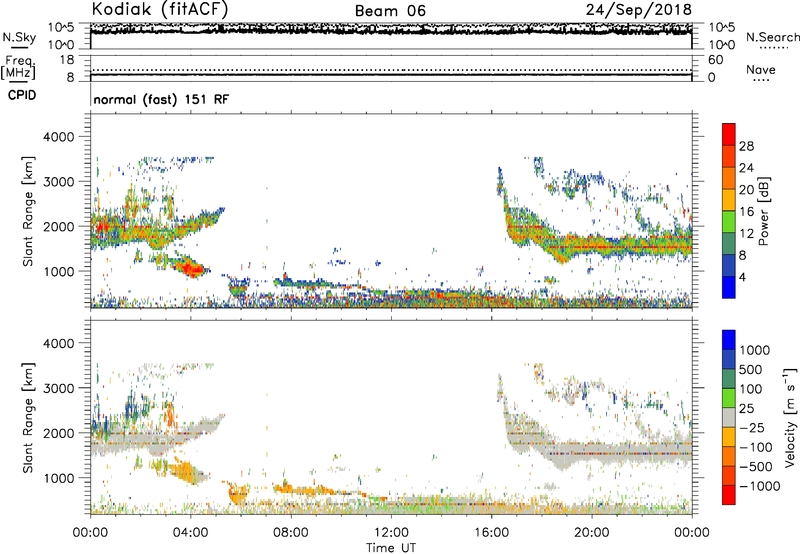Click "4000" on the power panel range axis
The width and height of the screenshot is (800, 554).
[x=59, y=137]
